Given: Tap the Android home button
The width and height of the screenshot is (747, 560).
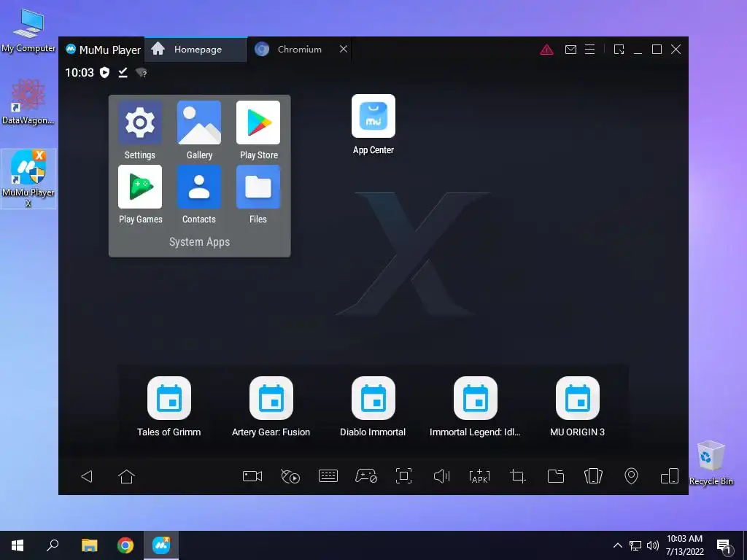Looking at the screenshot, I should tap(126, 476).
